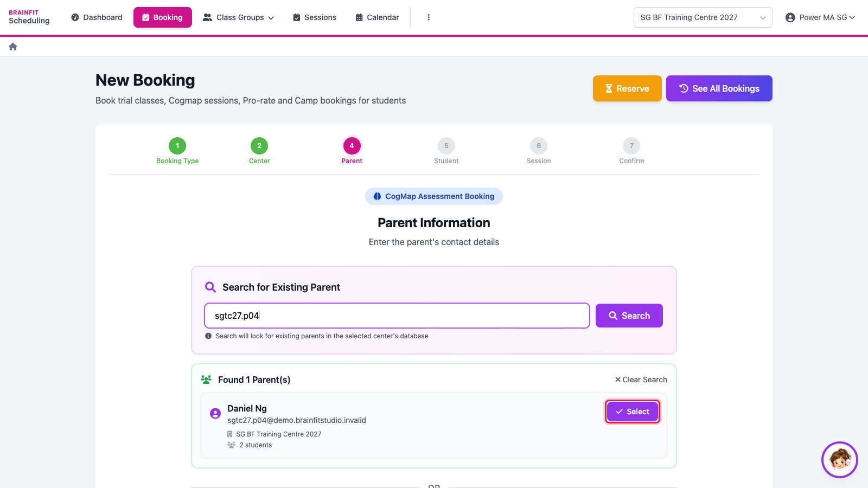
Task: Click the purple magnifier icon beside Search for Existing Parent
Action: [x=210, y=287]
